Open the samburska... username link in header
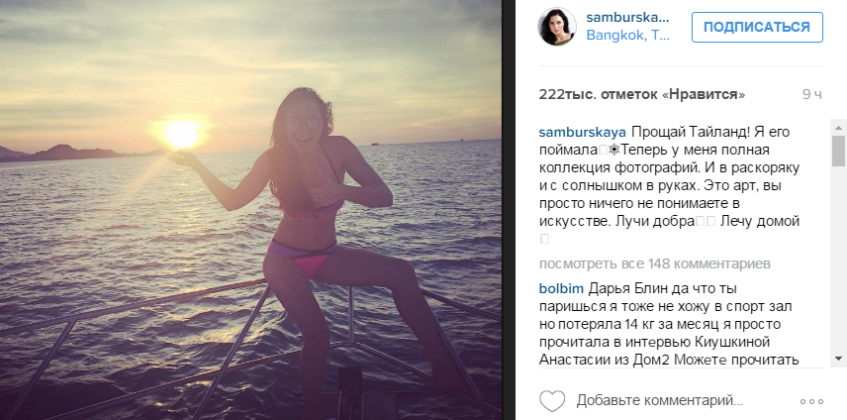 tap(628, 18)
